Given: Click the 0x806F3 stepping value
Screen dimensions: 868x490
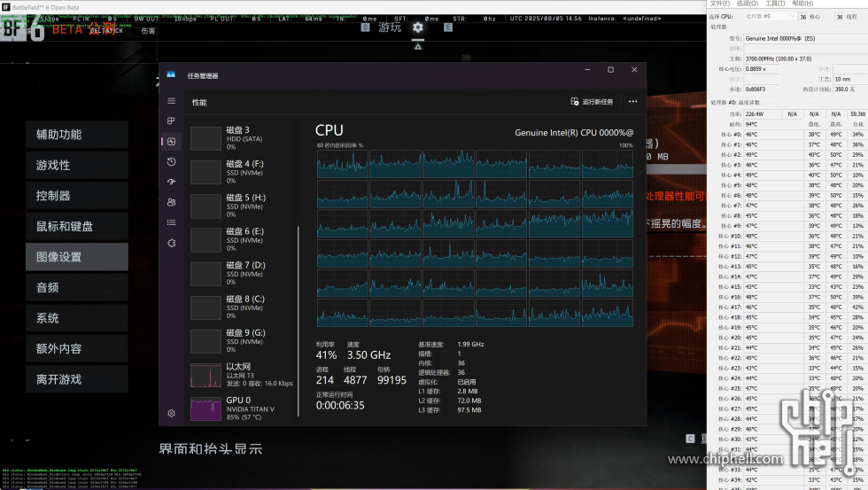Looking at the screenshot, I should coord(761,89).
